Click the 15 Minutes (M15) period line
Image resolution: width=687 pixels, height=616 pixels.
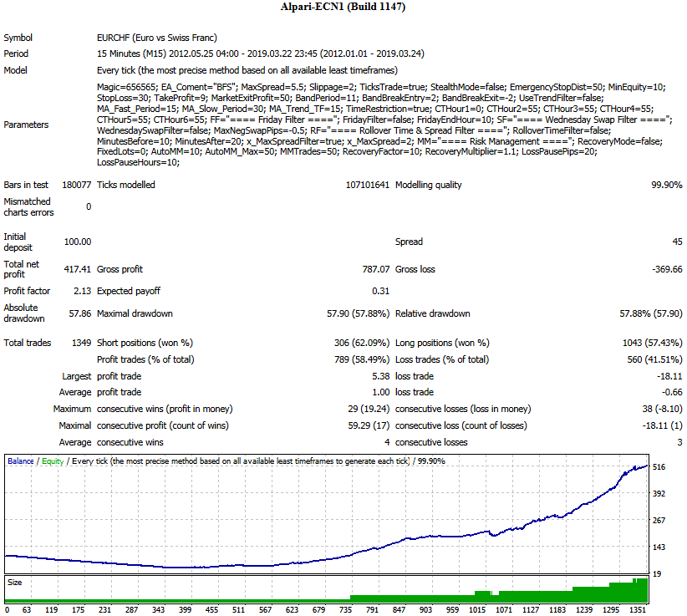tap(260, 53)
